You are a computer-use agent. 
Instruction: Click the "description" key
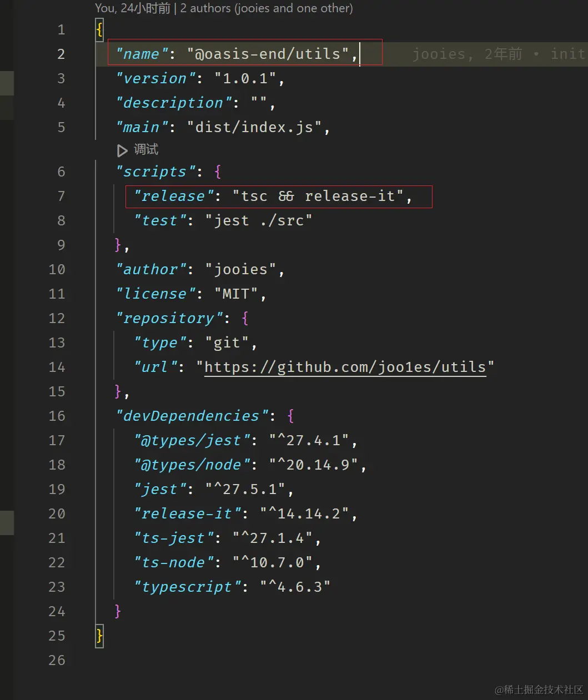173,103
